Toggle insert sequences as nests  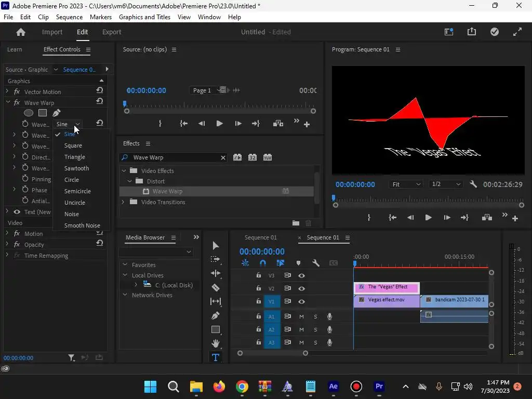(x=245, y=263)
